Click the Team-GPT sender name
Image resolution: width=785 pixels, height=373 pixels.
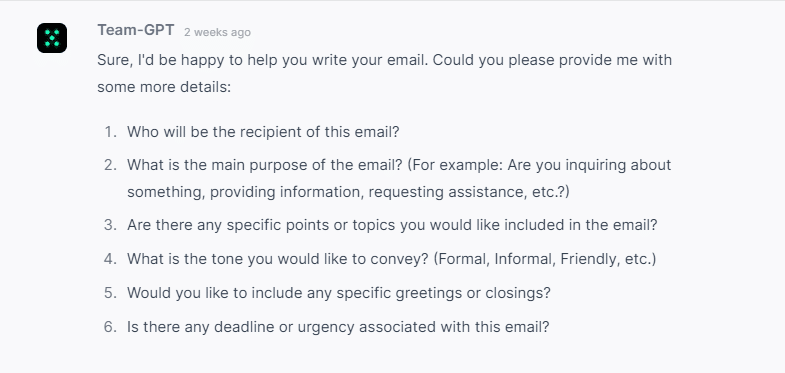click(x=136, y=30)
